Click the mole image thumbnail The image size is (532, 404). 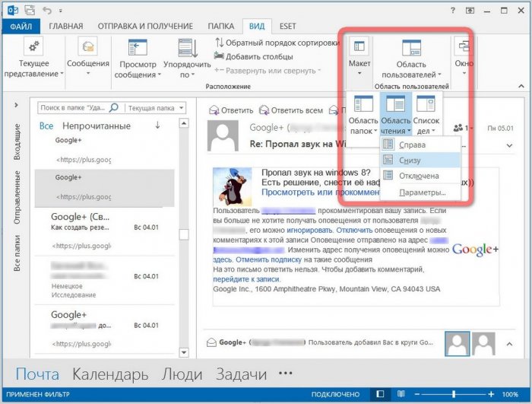(233, 186)
